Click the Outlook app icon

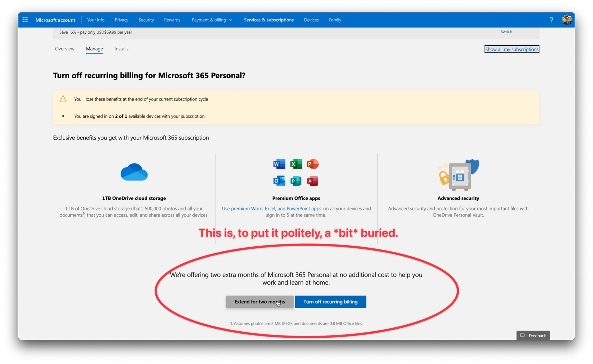[279, 181]
